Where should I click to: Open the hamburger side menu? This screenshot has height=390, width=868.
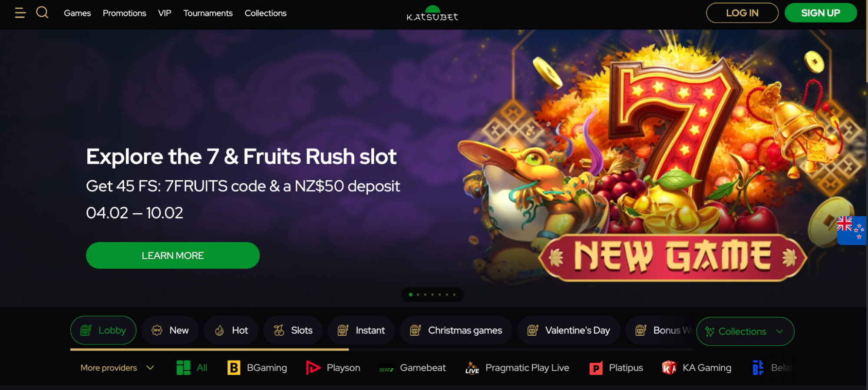(x=20, y=13)
